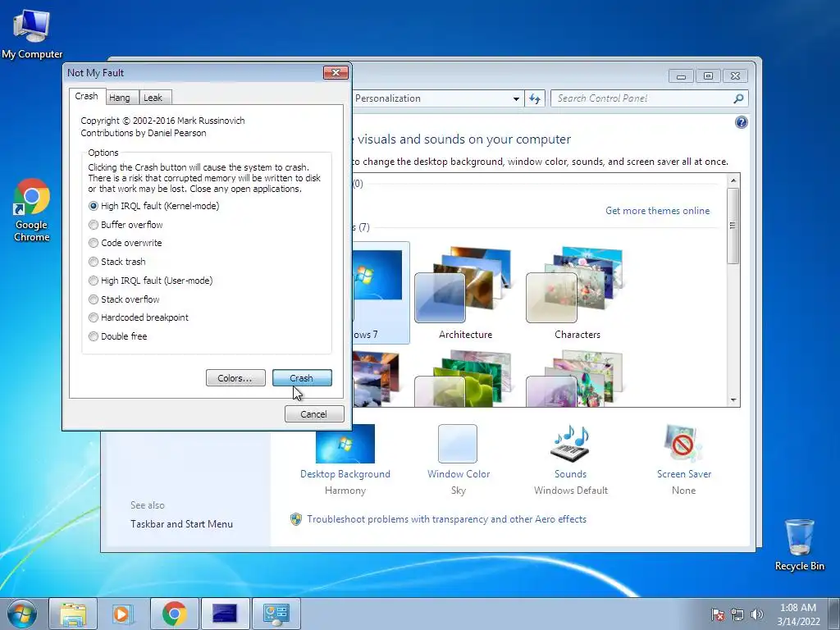This screenshot has width=840, height=630.
Task: Switch to Not My Fault taskbar item
Action: (225, 614)
